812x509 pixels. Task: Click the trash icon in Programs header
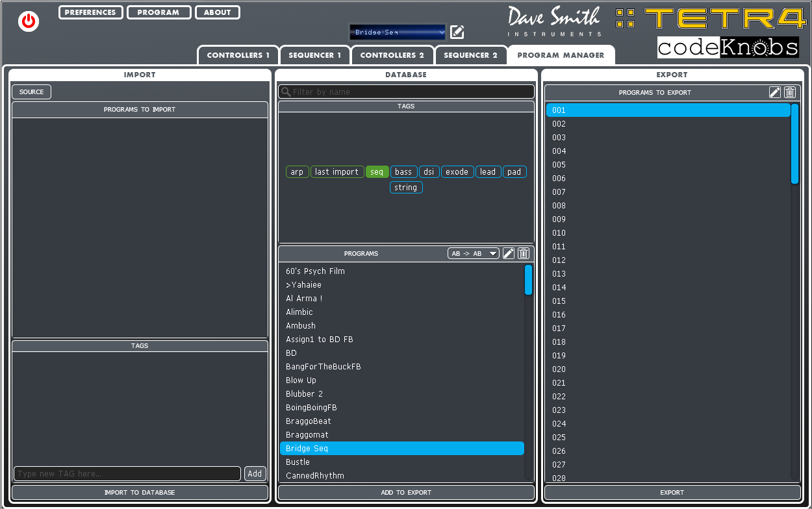(524, 253)
